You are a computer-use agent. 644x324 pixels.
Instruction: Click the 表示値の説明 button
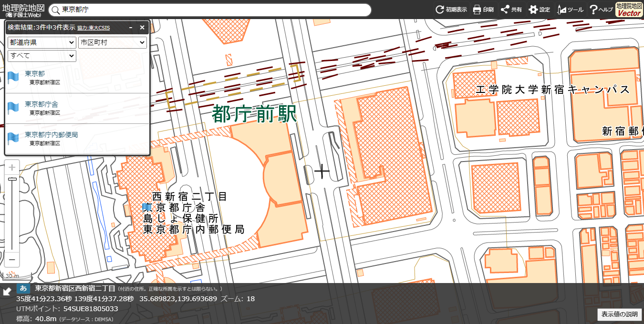click(x=619, y=314)
